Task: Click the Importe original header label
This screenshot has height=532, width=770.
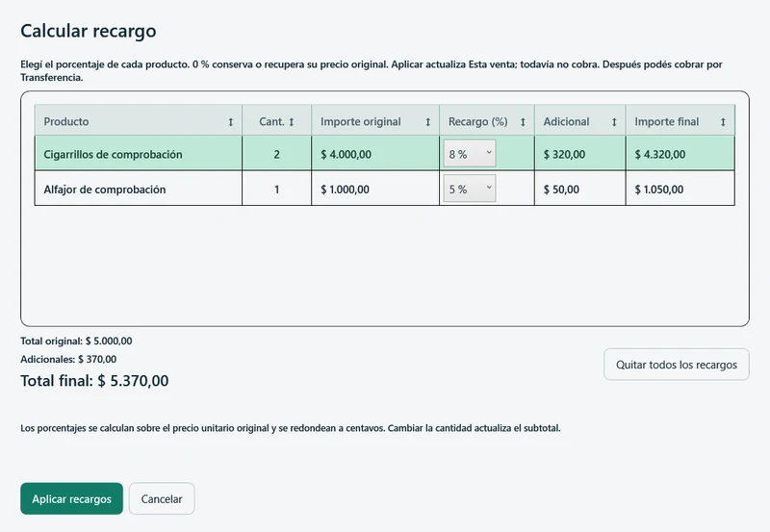Action: 360,122
